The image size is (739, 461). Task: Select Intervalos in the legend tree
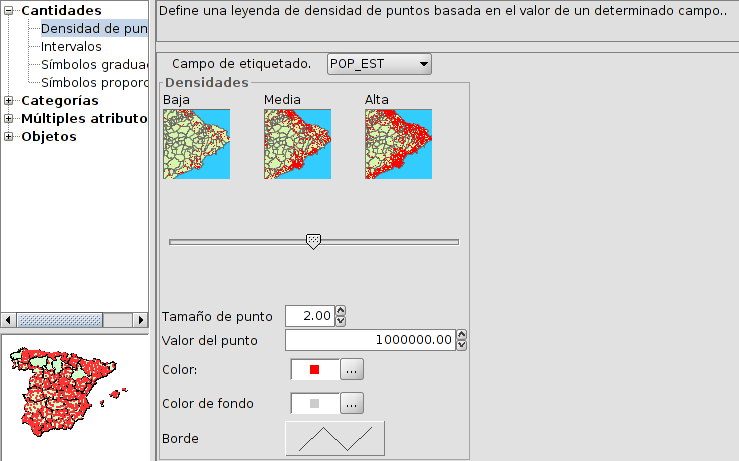pos(71,47)
